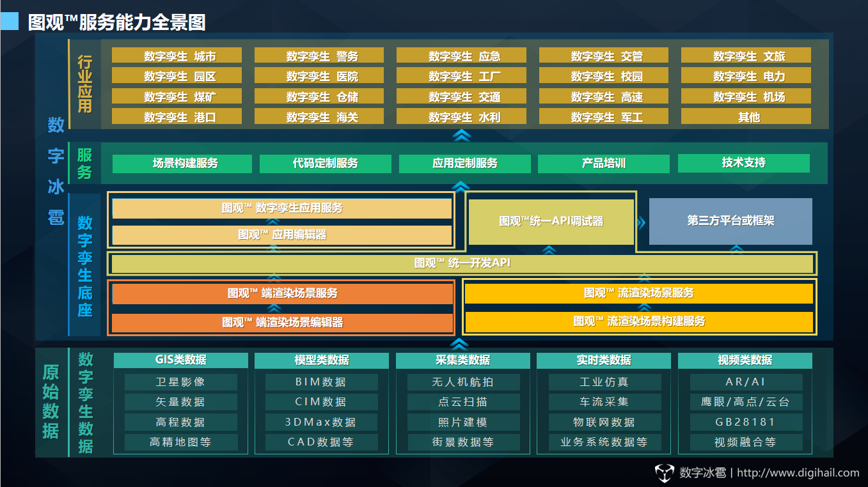This screenshot has width=868, height=487.
Task: Click right chevron between API调试器 and 第三方平台
Action: tap(641, 221)
